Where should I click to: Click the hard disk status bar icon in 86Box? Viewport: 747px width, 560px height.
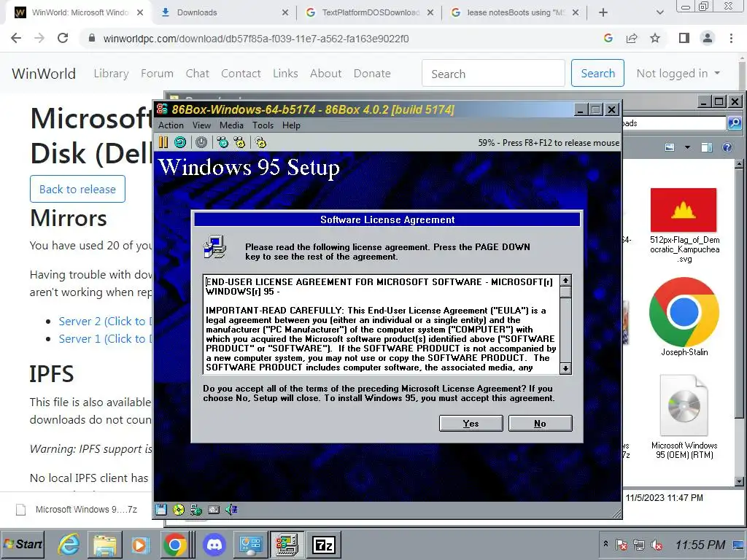coord(214,510)
